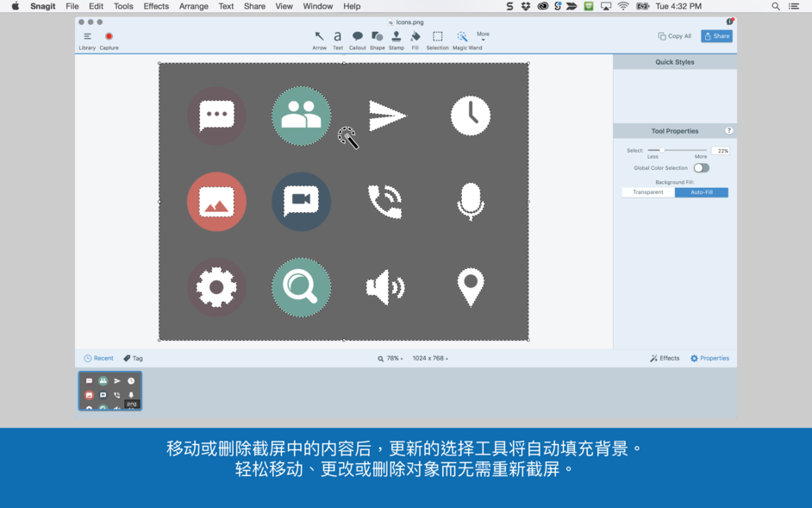812x508 pixels.
Task: Expand the More tools dropdown
Action: click(x=484, y=35)
